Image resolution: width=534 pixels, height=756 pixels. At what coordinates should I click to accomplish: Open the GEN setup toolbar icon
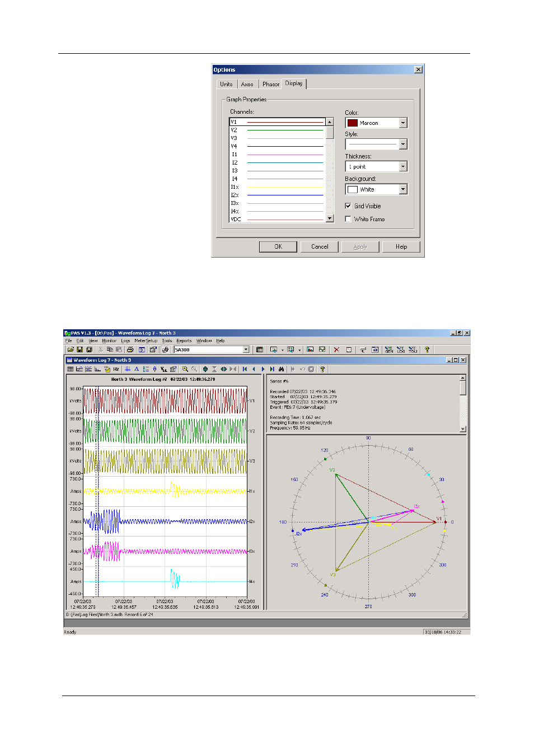(x=389, y=349)
